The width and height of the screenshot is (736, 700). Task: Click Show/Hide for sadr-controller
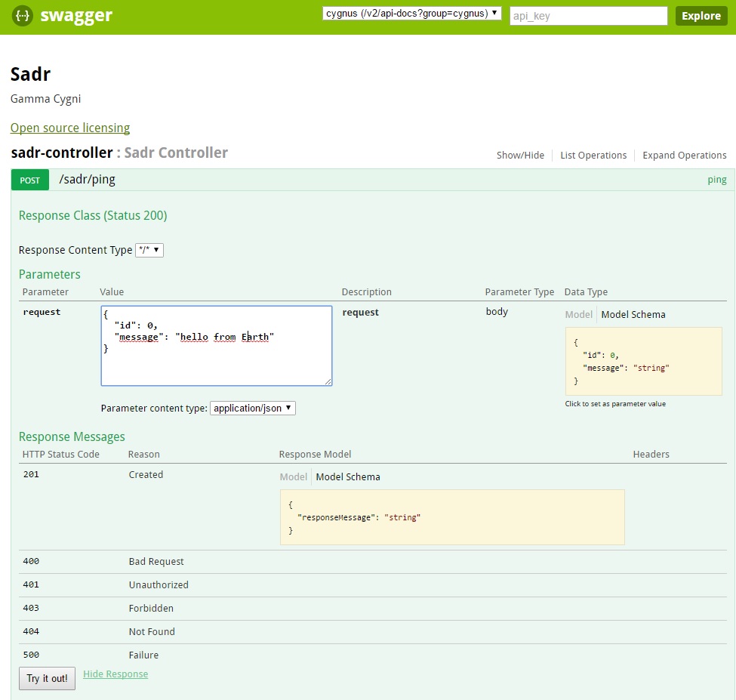tap(520, 156)
